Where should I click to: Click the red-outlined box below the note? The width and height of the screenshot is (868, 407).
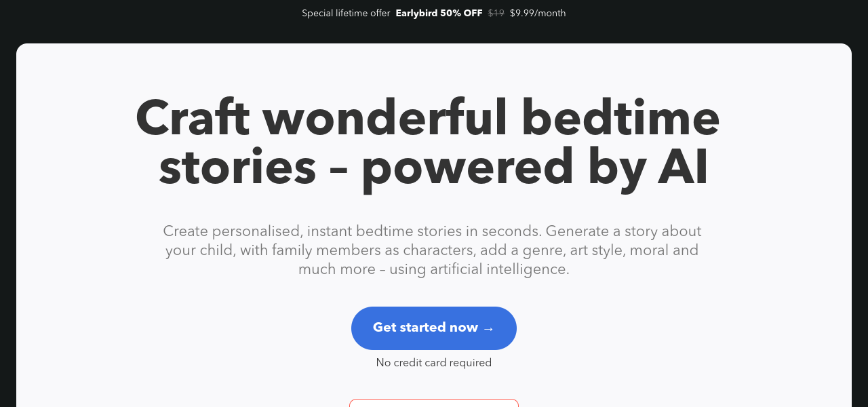click(434, 403)
